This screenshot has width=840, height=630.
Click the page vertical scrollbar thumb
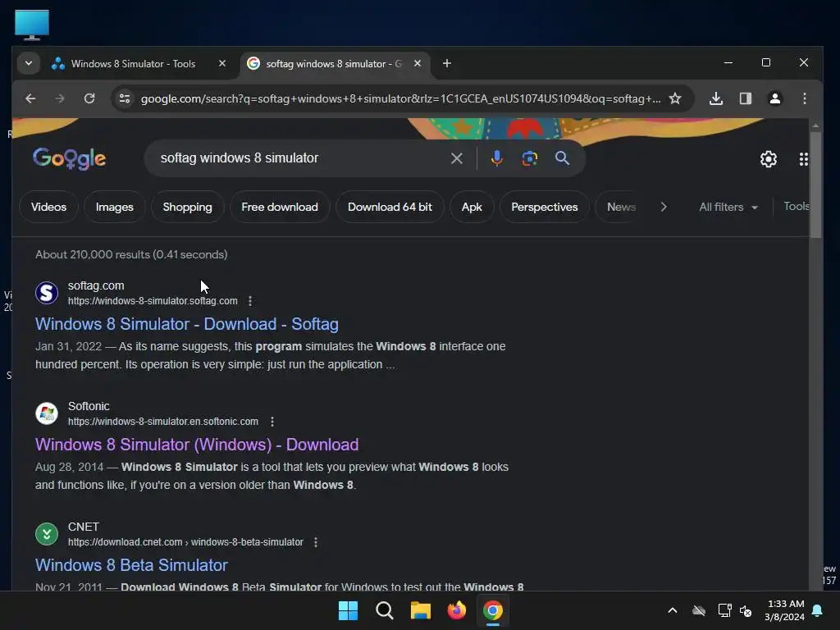(x=815, y=185)
